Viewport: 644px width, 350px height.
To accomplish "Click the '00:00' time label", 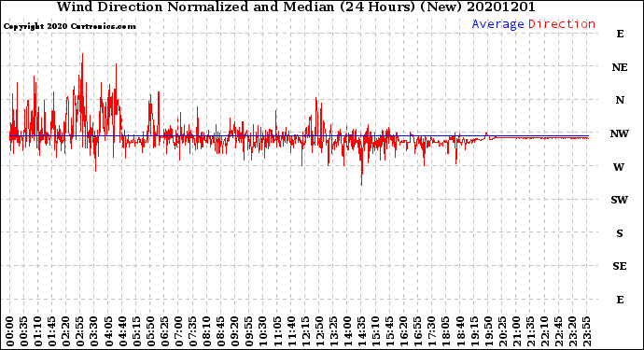I will (x=10, y=331).
